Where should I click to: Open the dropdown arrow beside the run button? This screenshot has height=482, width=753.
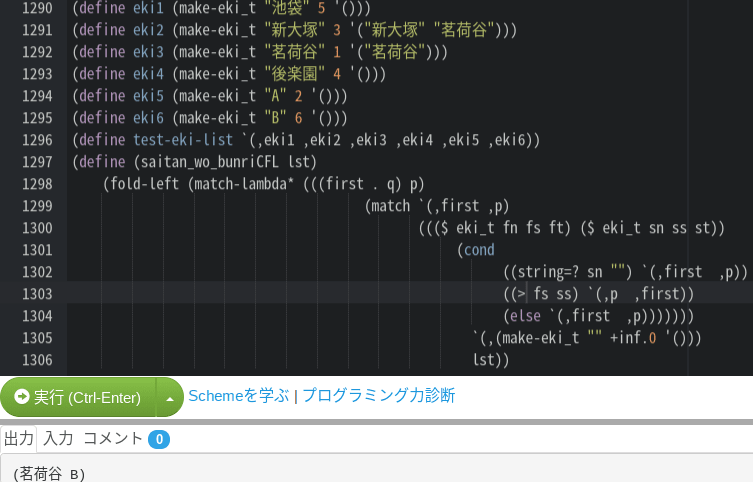(x=170, y=398)
